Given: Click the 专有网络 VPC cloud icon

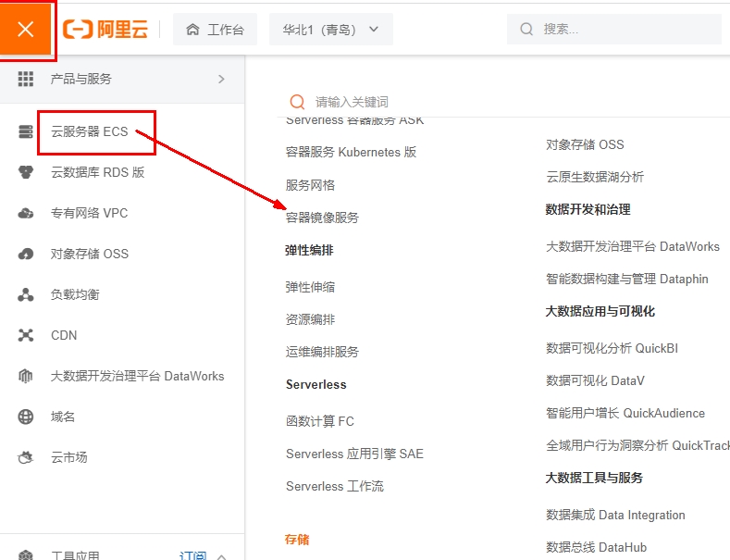Looking at the screenshot, I should coord(26,214).
